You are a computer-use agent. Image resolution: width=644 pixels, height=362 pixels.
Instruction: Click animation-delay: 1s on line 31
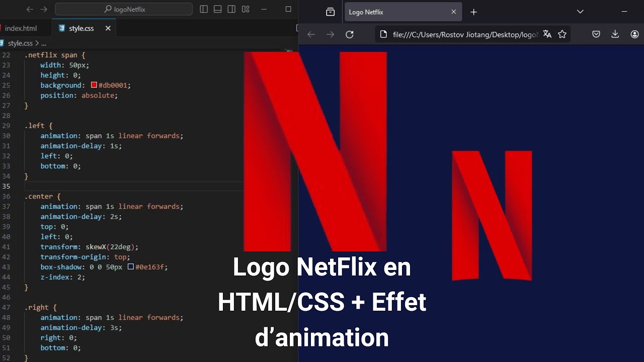pyautogui.click(x=81, y=146)
